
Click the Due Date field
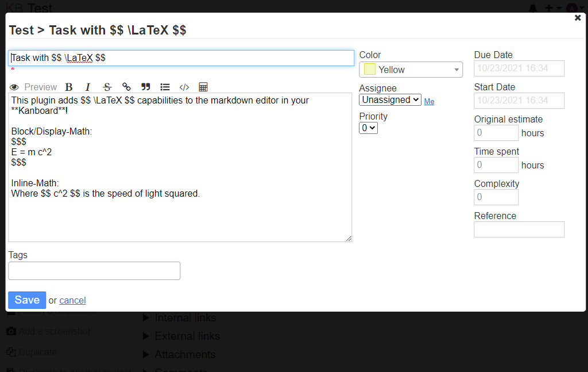(x=519, y=68)
